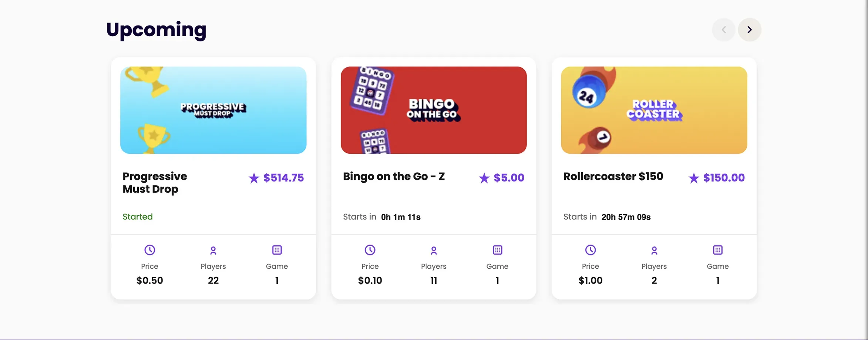868x340 pixels.
Task: Click the previous carousel arrow button
Action: click(724, 30)
